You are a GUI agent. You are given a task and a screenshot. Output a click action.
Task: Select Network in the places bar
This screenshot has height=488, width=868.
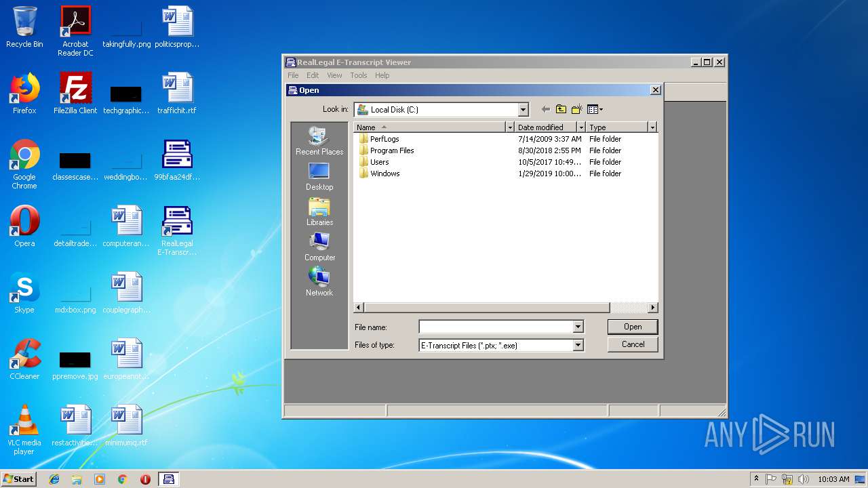click(x=319, y=283)
